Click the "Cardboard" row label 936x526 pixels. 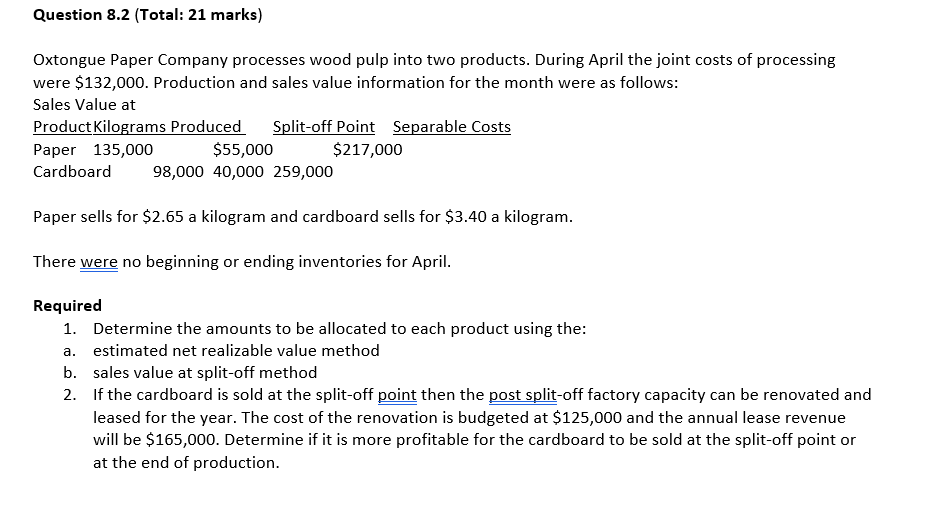[x=72, y=172]
